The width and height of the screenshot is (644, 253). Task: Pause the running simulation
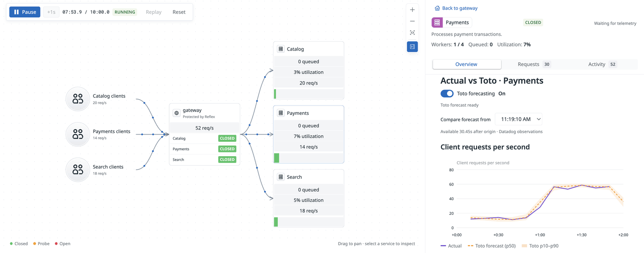pyautogui.click(x=25, y=12)
